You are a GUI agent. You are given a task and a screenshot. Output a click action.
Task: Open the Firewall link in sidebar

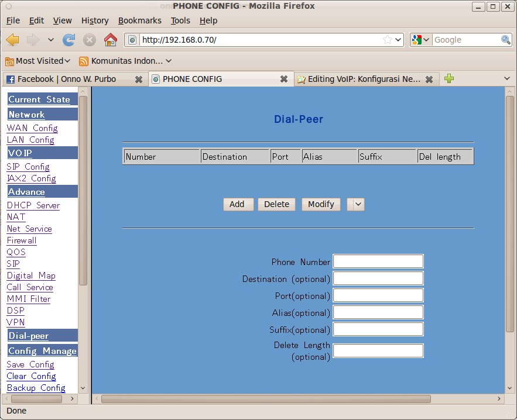click(22, 240)
